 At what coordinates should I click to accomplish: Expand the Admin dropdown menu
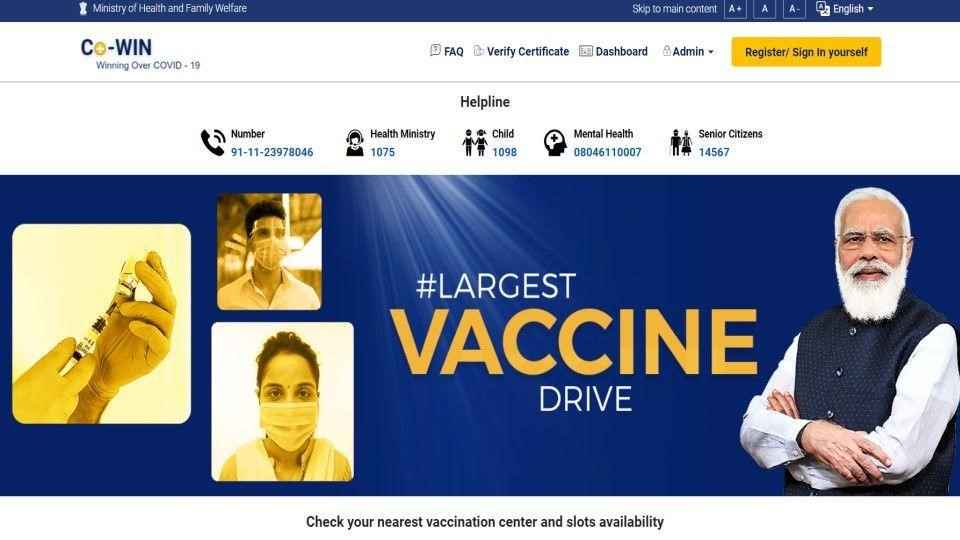[x=688, y=51]
